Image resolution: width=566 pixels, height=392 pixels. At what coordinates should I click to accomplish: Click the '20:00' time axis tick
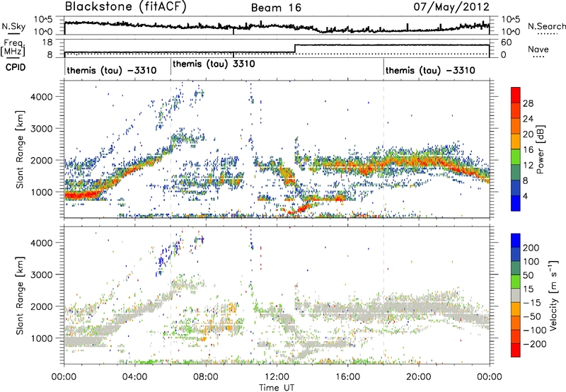pyautogui.click(x=418, y=377)
